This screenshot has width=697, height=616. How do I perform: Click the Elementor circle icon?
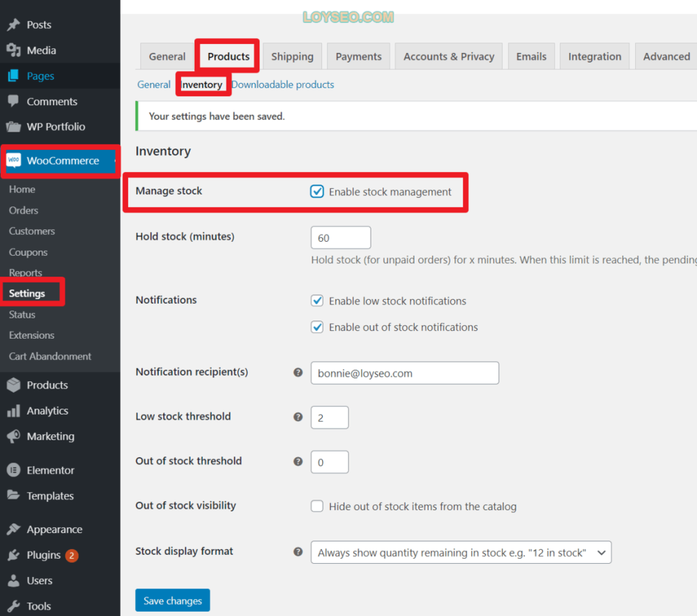tap(14, 470)
